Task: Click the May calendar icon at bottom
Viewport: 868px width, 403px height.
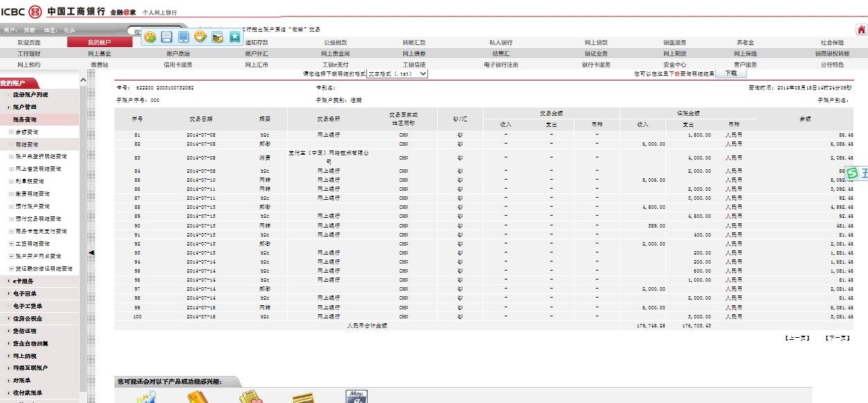Action: 357,397
